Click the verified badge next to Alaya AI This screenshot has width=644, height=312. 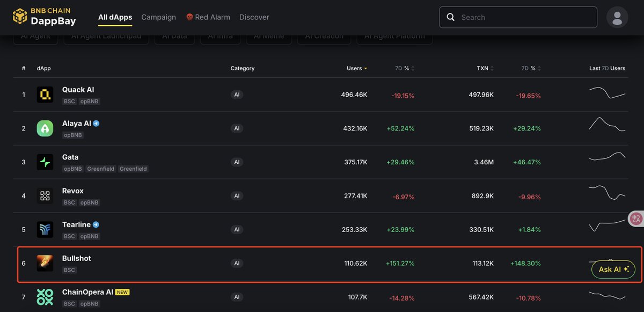coord(96,124)
